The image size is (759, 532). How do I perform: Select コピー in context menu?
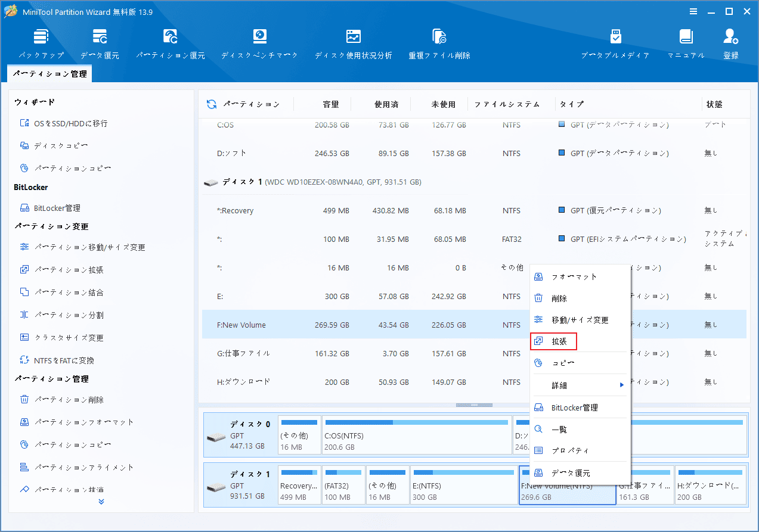click(x=580, y=363)
